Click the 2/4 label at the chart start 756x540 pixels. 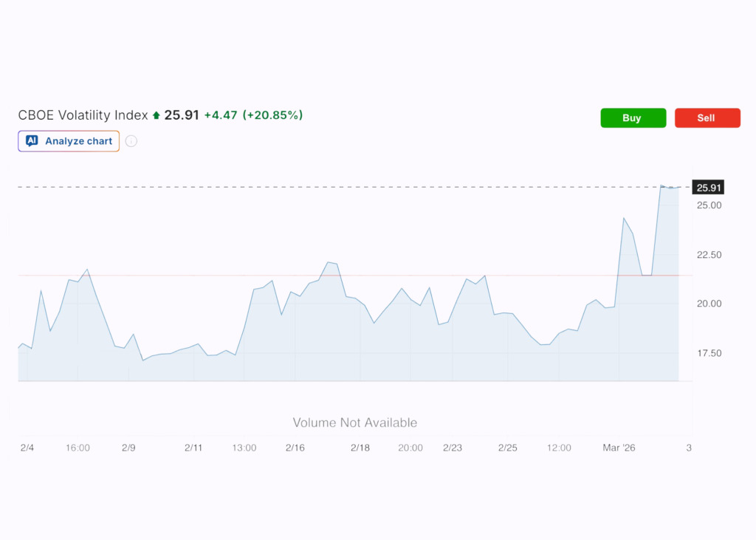click(x=27, y=448)
